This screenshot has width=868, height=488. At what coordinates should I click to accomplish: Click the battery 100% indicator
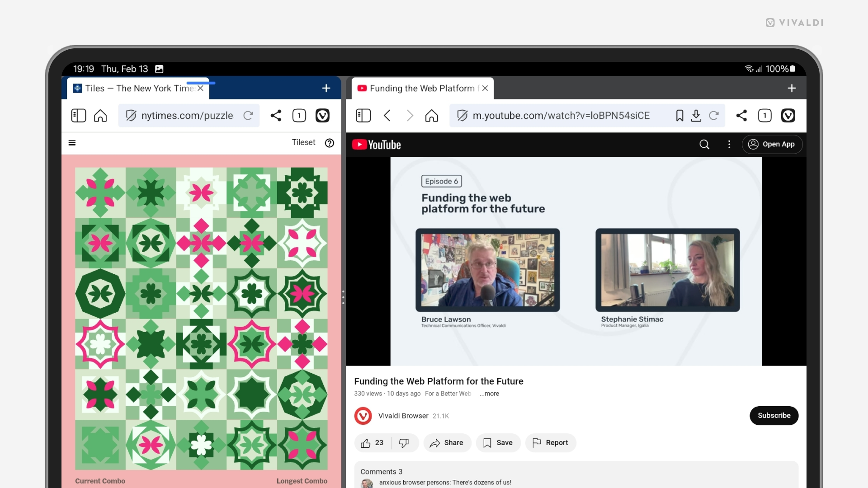pyautogui.click(x=780, y=69)
